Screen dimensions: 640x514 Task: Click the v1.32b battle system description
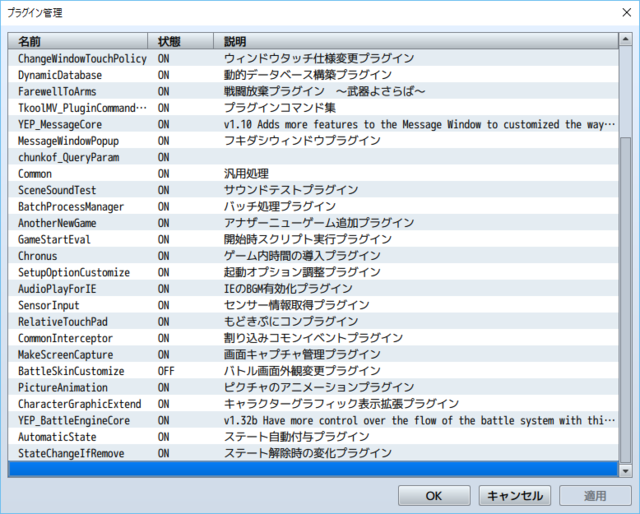point(419,421)
